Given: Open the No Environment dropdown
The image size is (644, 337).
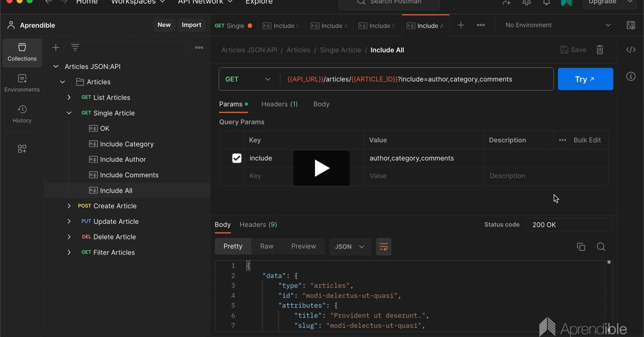Looking at the screenshot, I should click(558, 25).
